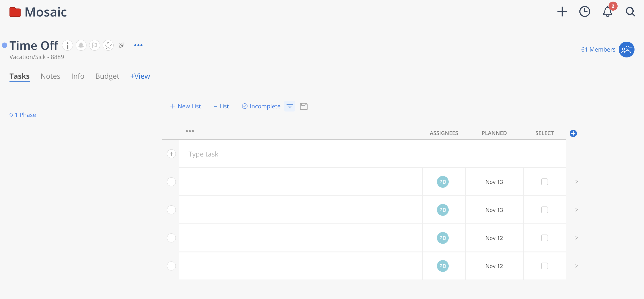Click the SELECT column header
Viewport: 644px width, 299px height.
click(544, 133)
